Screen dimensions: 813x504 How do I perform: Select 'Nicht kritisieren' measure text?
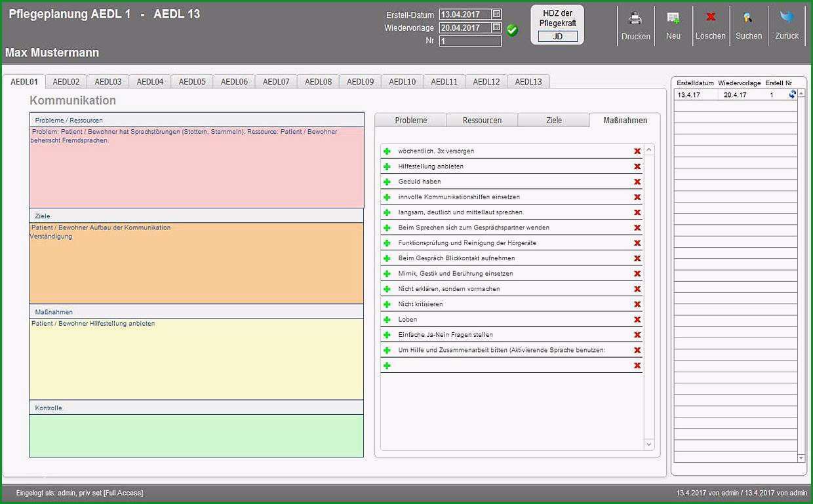tap(420, 304)
